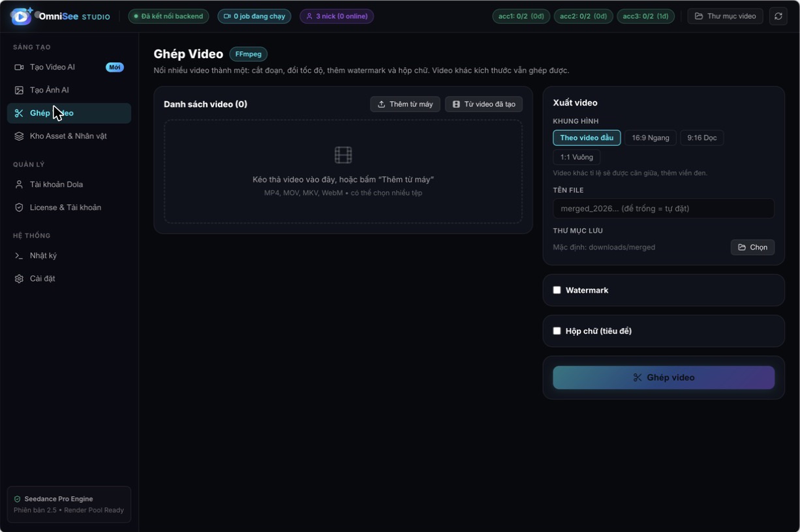Click the refresh icon in top bar

point(778,16)
